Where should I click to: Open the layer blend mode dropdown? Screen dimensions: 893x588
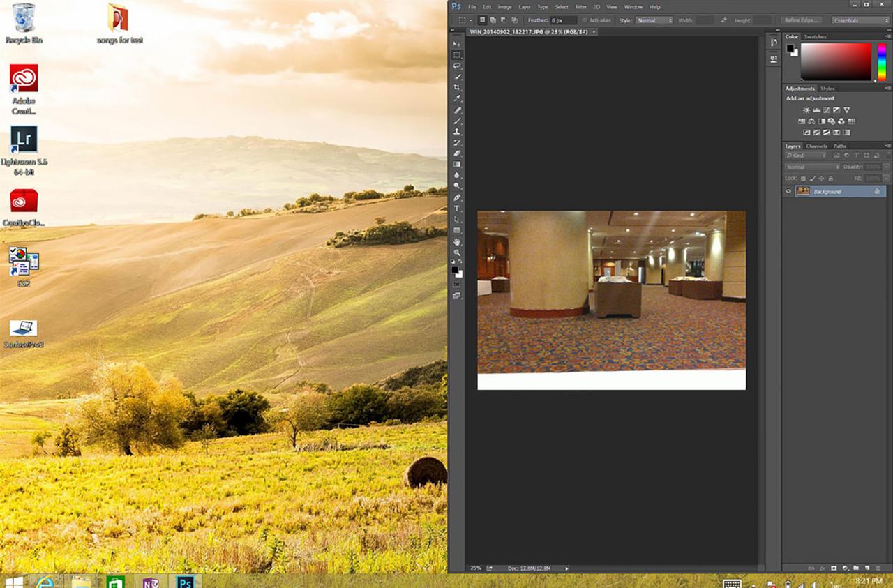[x=812, y=167]
